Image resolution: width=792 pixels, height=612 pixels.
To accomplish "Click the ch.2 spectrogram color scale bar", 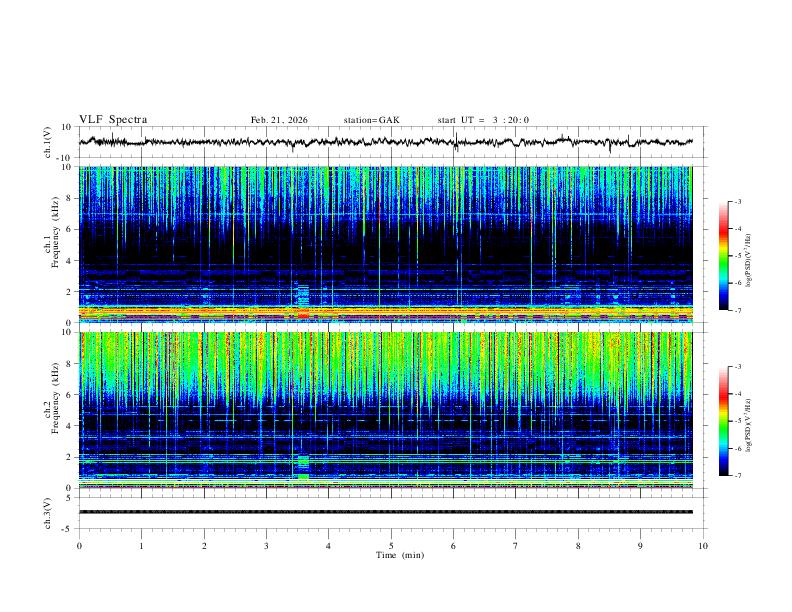I will click(723, 421).
